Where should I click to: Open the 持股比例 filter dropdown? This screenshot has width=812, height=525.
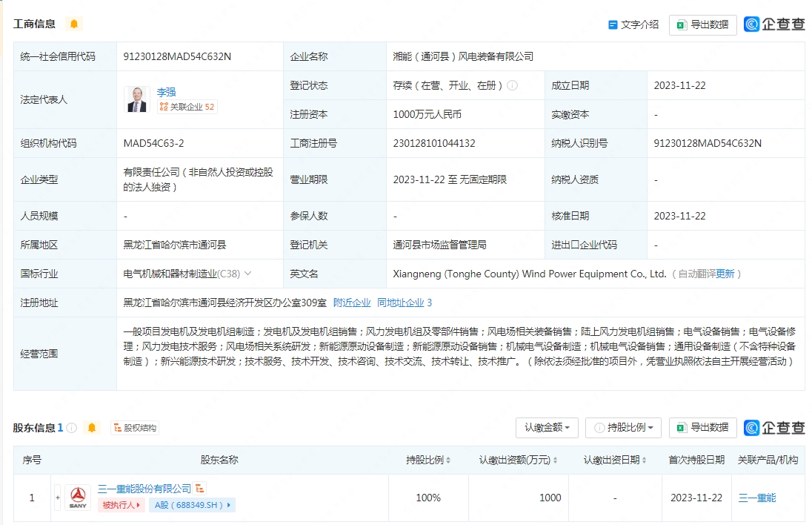pos(624,428)
